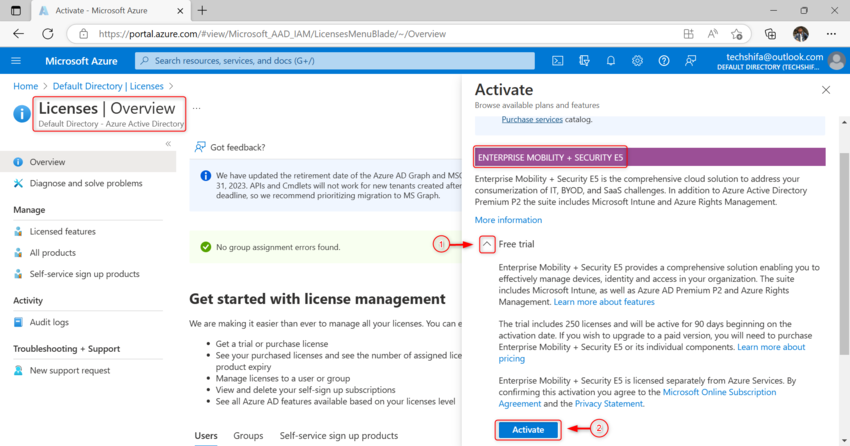Click Default Directory | Licenses breadcrumb
The width and height of the screenshot is (850, 446).
(108, 86)
